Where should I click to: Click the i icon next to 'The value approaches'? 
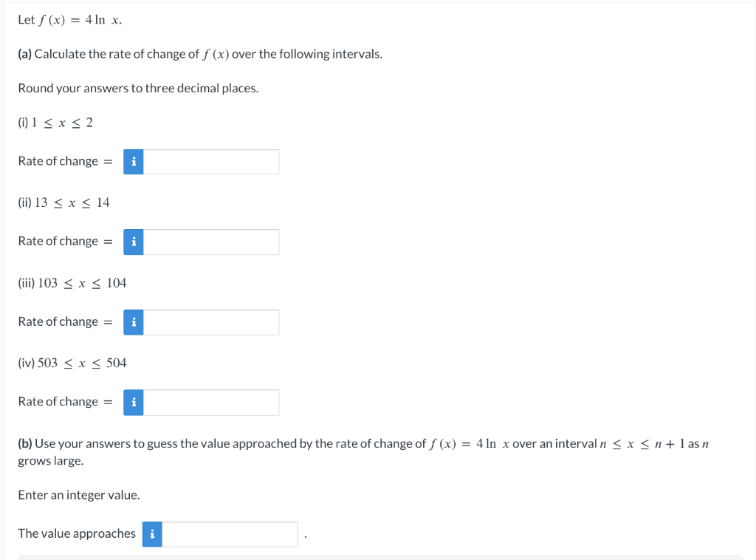tap(151, 534)
